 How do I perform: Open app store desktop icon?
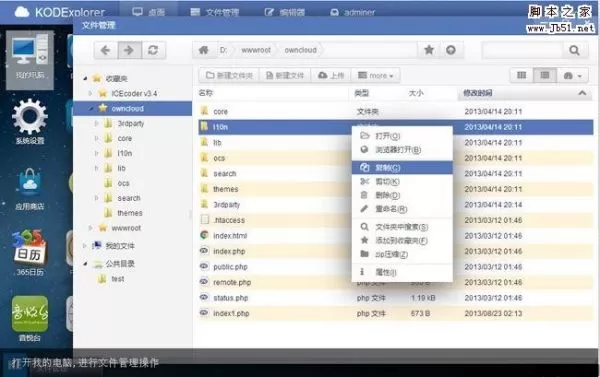pos(30,189)
